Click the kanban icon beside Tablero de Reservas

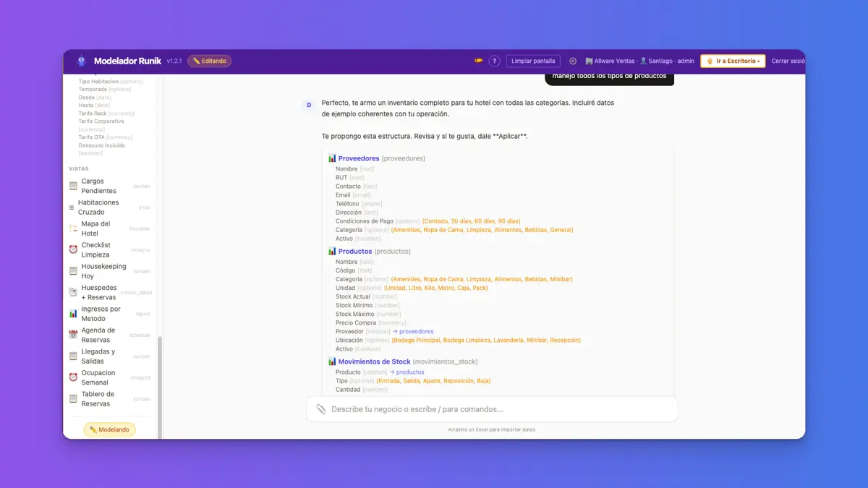(73, 399)
